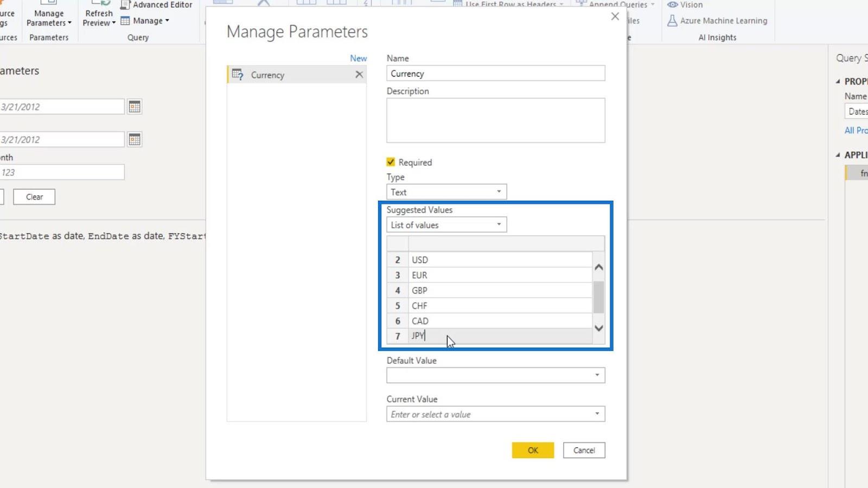Open first date picker calendar icon
Image resolution: width=868 pixels, height=488 pixels.
click(x=135, y=107)
